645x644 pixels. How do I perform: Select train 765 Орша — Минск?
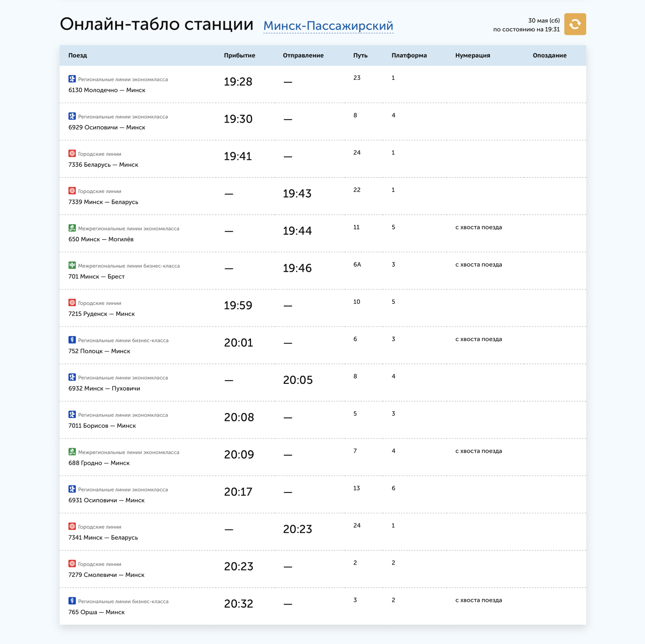pos(96,612)
